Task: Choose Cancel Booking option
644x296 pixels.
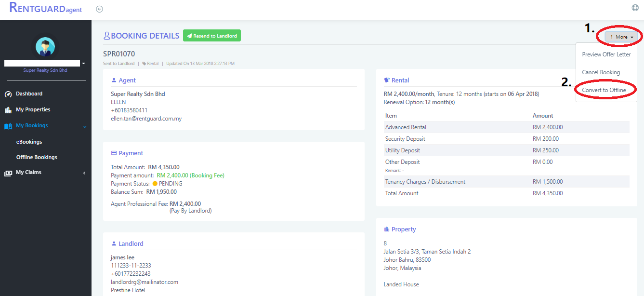Action: (x=601, y=72)
